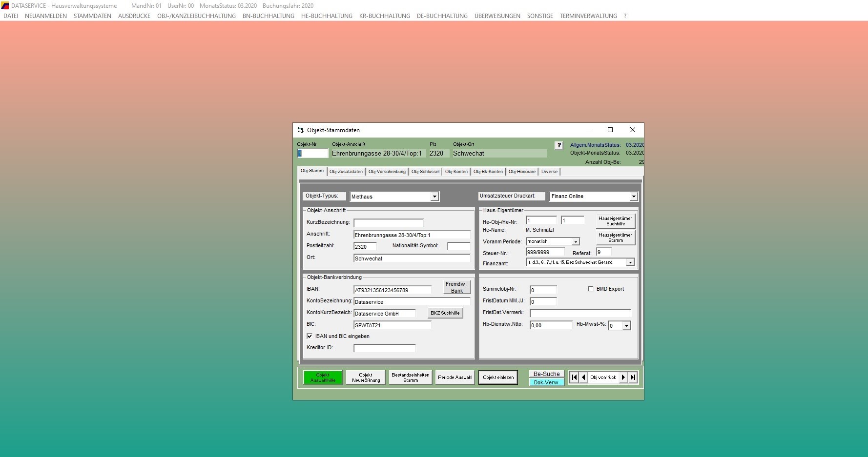This screenshot has height=457, width=868.
Task: Open the Voranm.Periode dropdown
Action: point(576,242)
